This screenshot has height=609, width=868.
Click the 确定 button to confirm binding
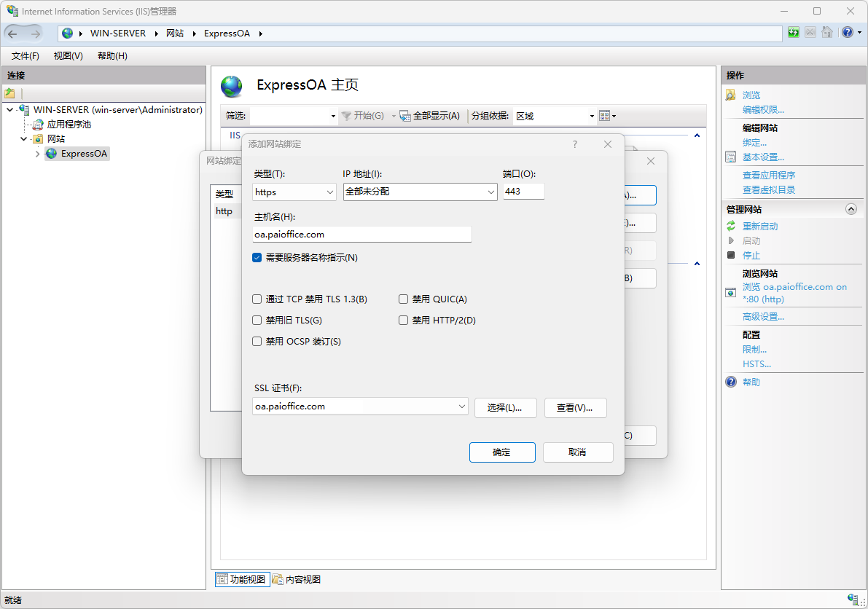[x=502, y=452]
